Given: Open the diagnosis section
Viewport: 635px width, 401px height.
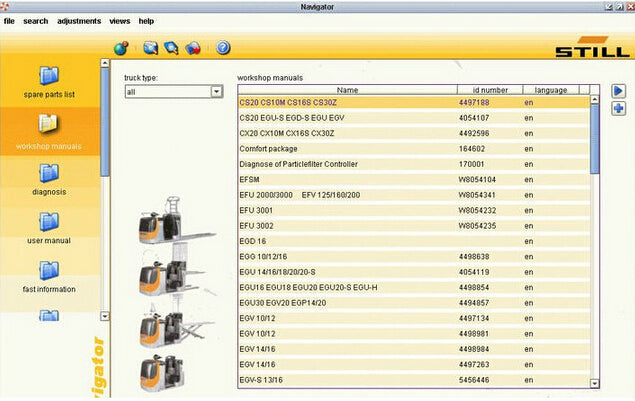Looking at the screenshot, I should [x=49, y=180].
